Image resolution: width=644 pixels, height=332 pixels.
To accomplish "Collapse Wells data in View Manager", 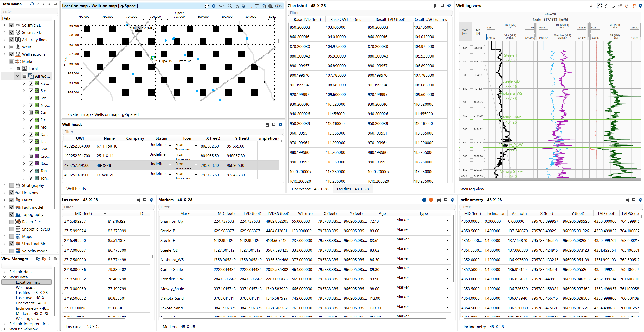I will [4, 277].
